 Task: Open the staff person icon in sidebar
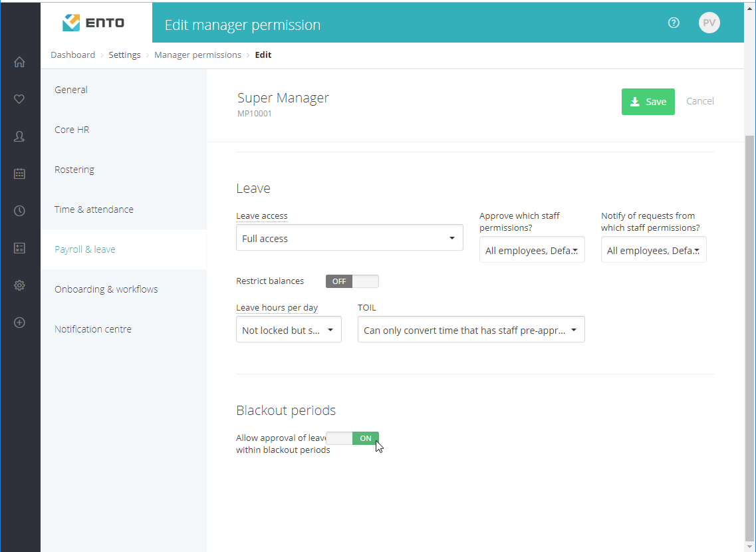[19, 136]
